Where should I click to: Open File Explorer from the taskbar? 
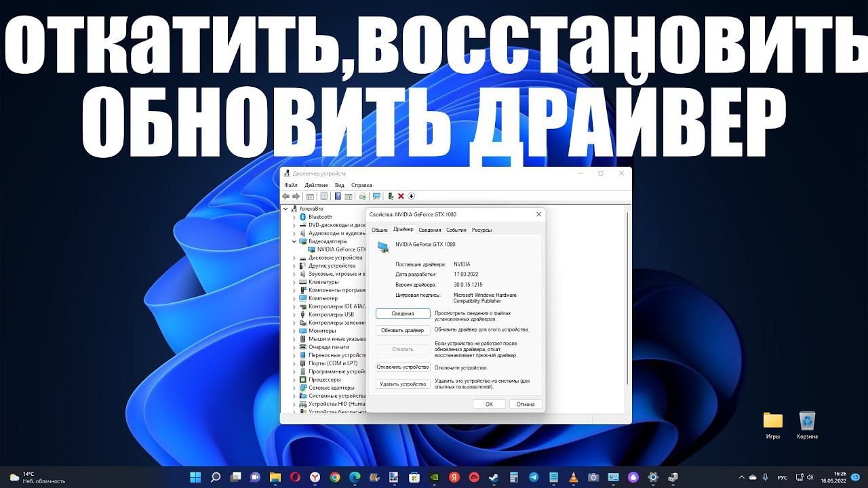275,477
